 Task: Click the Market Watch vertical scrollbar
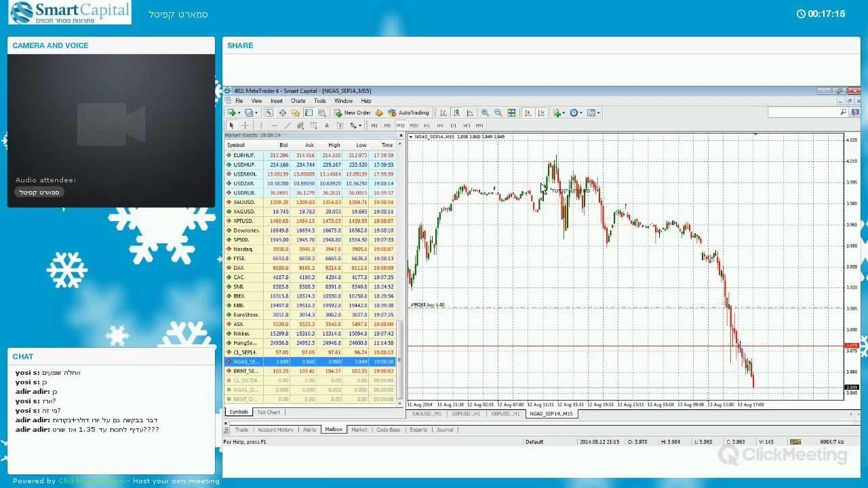[x=400, y=271]
